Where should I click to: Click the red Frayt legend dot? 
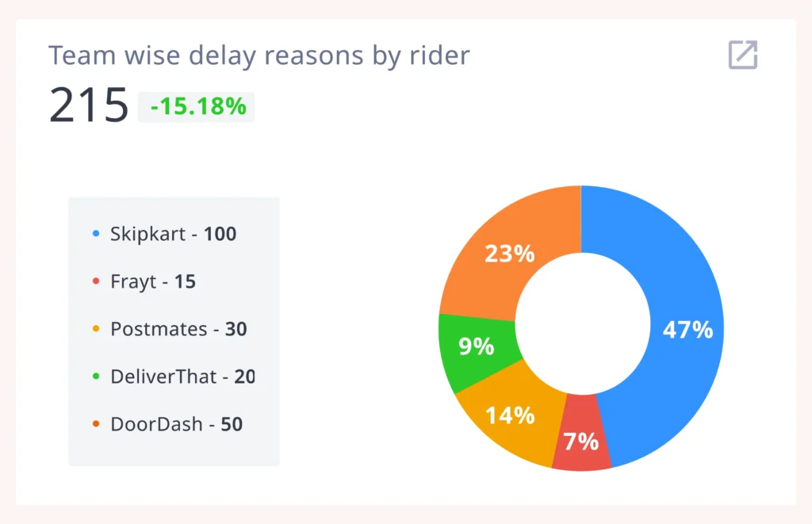[x=96, y=281]
